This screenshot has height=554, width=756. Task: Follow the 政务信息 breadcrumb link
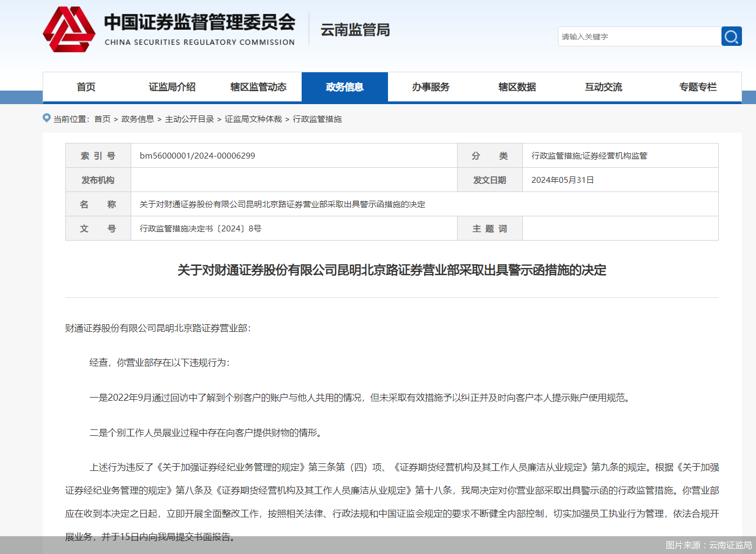[138, 119]
